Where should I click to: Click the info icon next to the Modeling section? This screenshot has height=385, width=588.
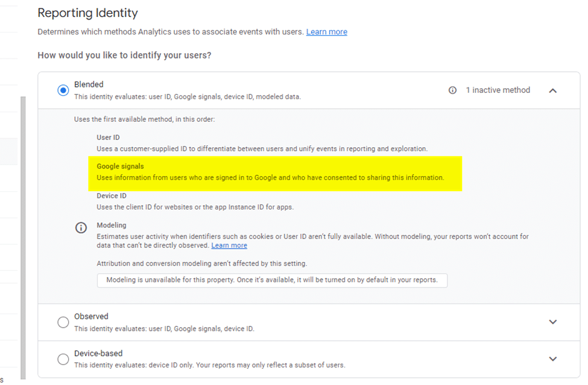pyautogui.click(x=81, y=227)
